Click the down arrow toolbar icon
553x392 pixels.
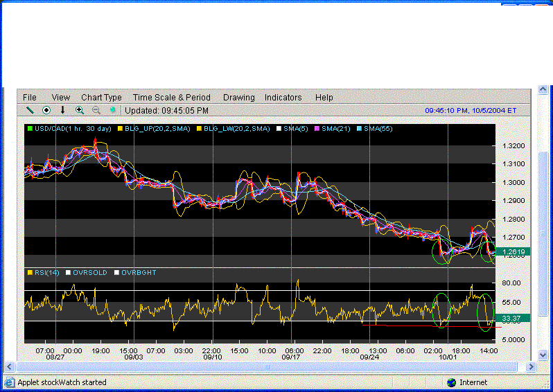(x=63, y=110)
